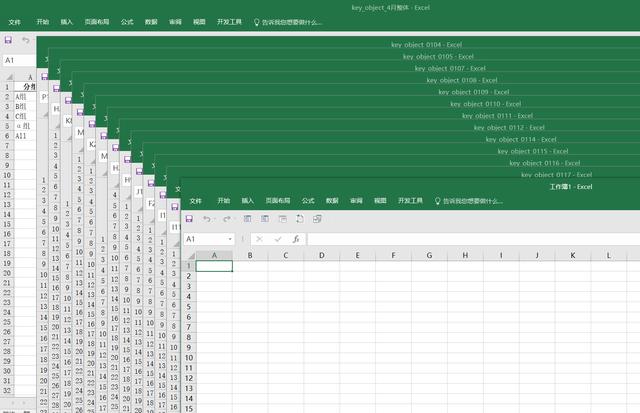The image size is (640, 413).
Task: Open the Undo history dropdown arrow in 工作簿1
Action: click(x=215, y=218)
